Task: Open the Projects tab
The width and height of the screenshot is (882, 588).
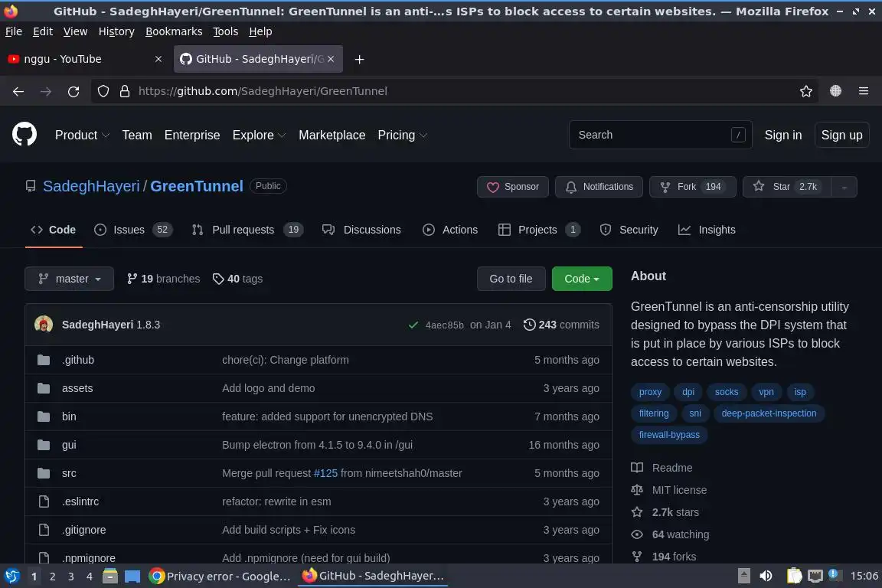Action: pos(540,230)
